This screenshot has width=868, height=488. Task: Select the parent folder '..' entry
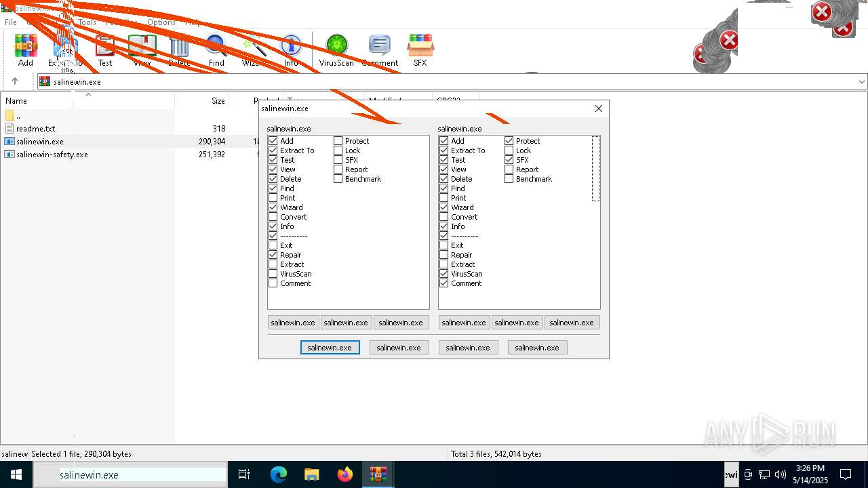pyautogui.click(x=14, y=116)
